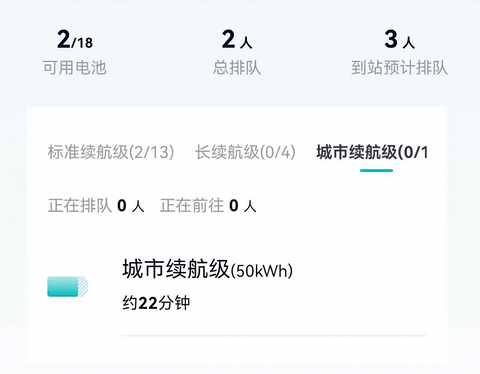Viewport: 480px width, 374px height.
Task: Tap the 3 人 estimated queue number
Action: pos(399,40)
